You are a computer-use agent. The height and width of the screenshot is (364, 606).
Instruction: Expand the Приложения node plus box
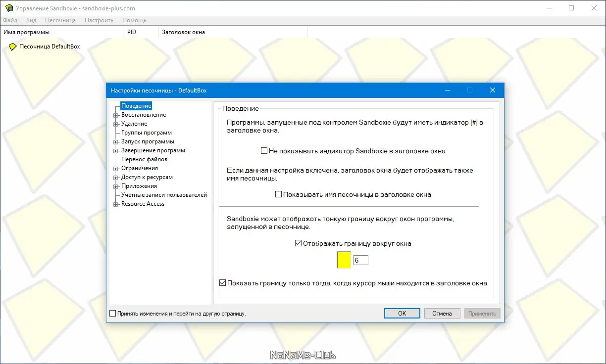point(115,186)
